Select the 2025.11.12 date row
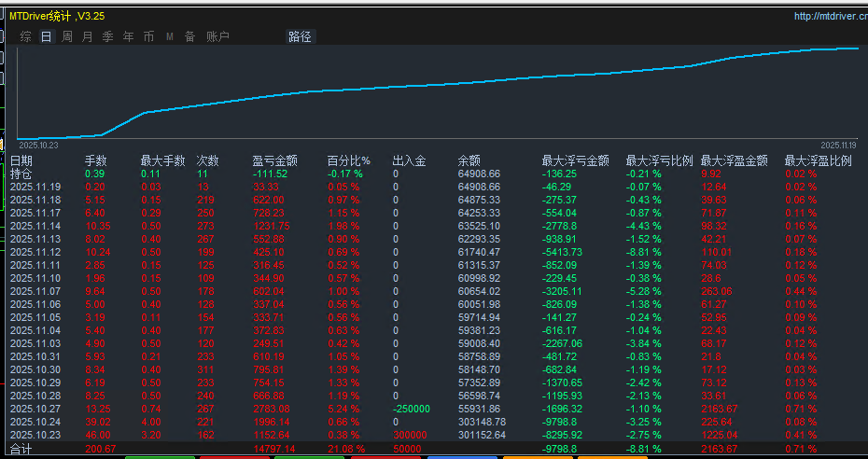The height and width of the screenshot is (459, 868). (x=35, y=252)
